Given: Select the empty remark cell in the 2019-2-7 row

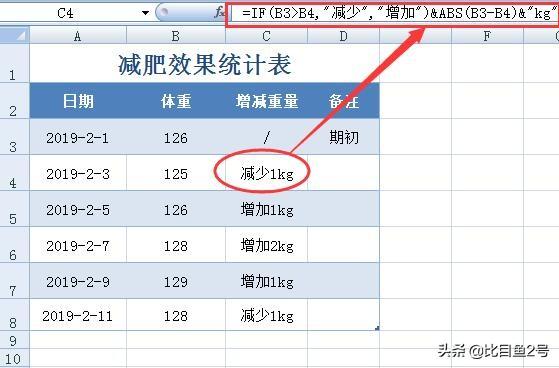Looking at the screenshot, I should [344, 245].
